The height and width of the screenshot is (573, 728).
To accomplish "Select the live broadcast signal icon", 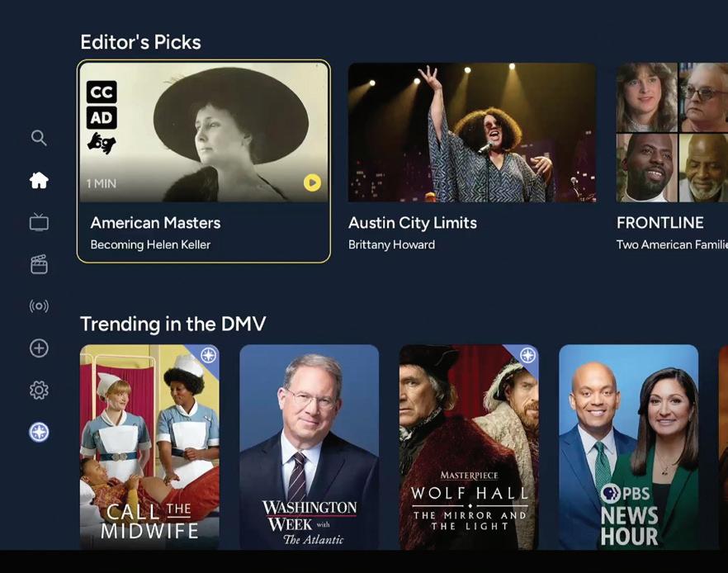I will pos(39,306).
